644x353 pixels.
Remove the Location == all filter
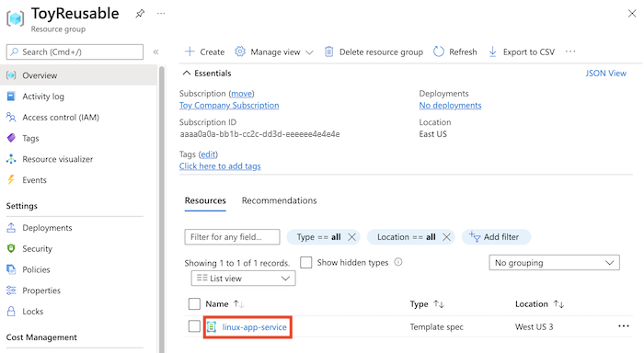(446, 237)
